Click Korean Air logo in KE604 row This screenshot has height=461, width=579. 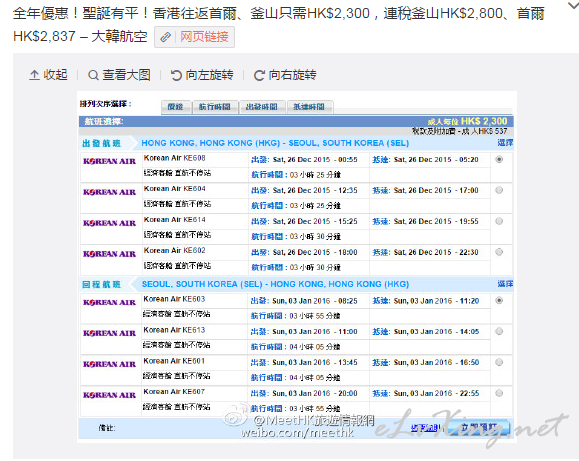110,192
